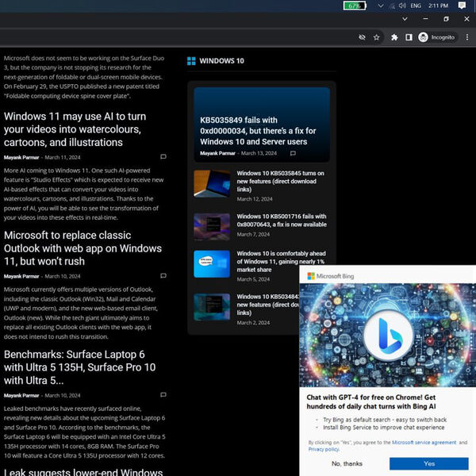
Task: Click the bookmark star icon
Action: (377, 37)
